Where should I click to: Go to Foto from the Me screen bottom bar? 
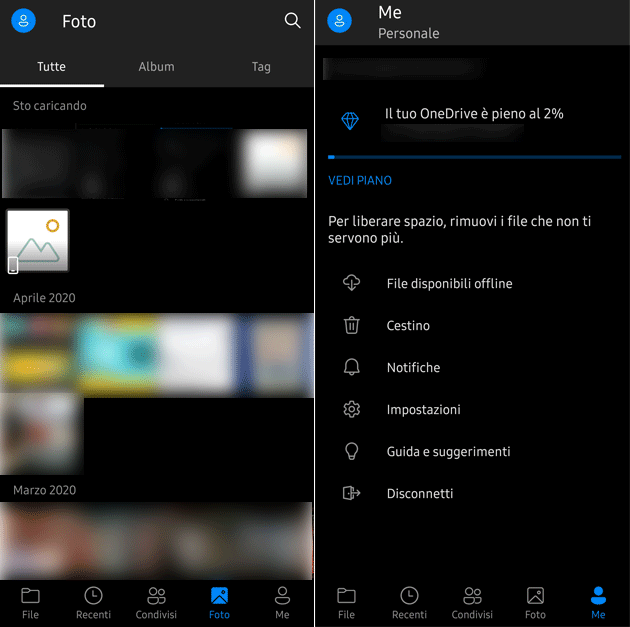tap(535, 603)
